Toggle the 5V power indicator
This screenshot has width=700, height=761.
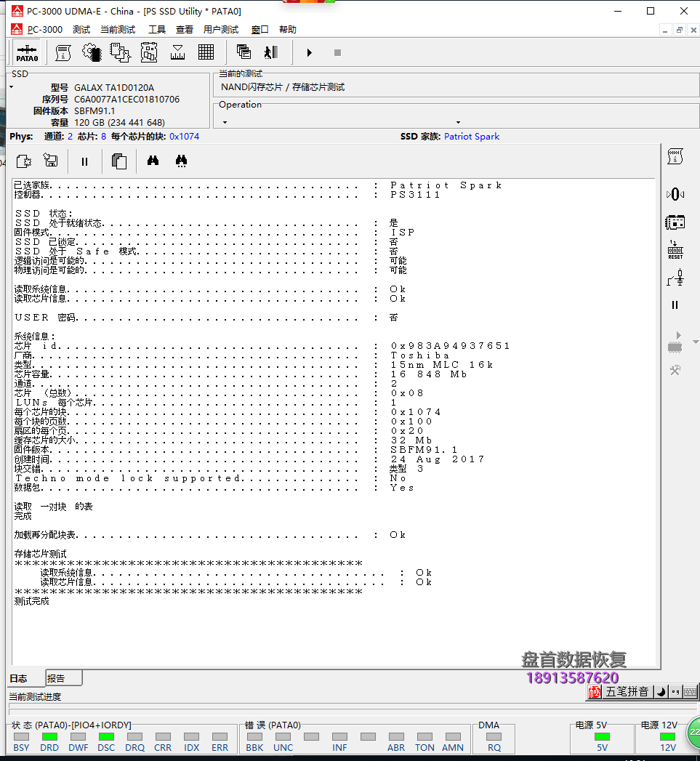coord(602,737)
